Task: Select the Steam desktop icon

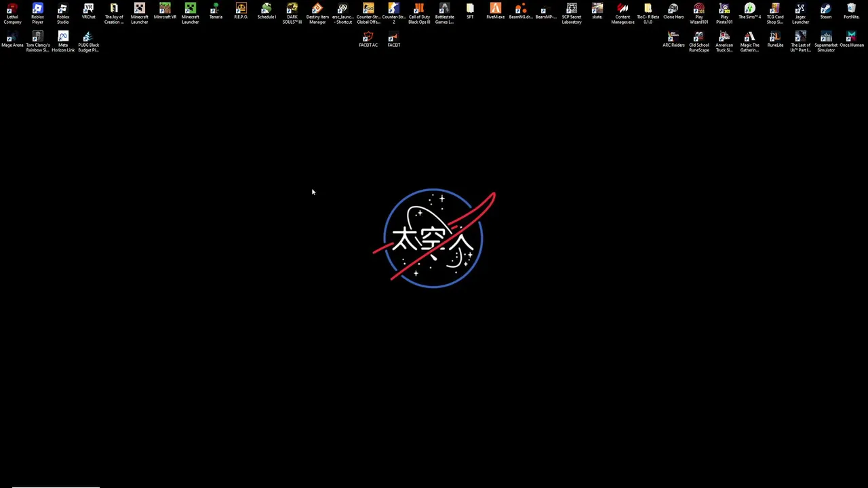Action: [826, 12]
